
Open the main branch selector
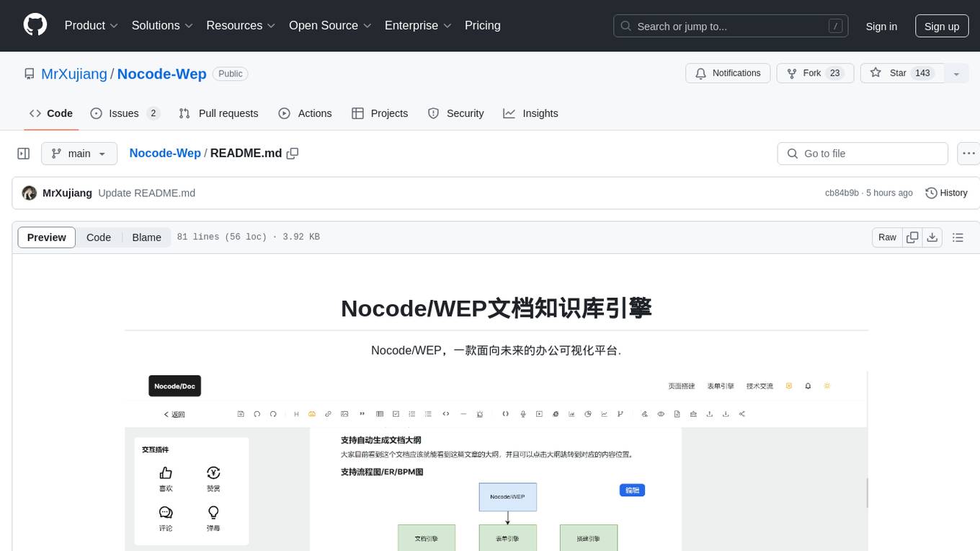tap(79, 154)
